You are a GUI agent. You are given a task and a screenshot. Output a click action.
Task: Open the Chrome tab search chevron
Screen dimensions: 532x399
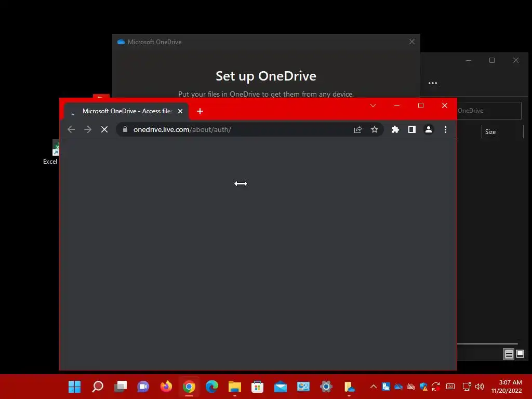[x=373, y=105]
